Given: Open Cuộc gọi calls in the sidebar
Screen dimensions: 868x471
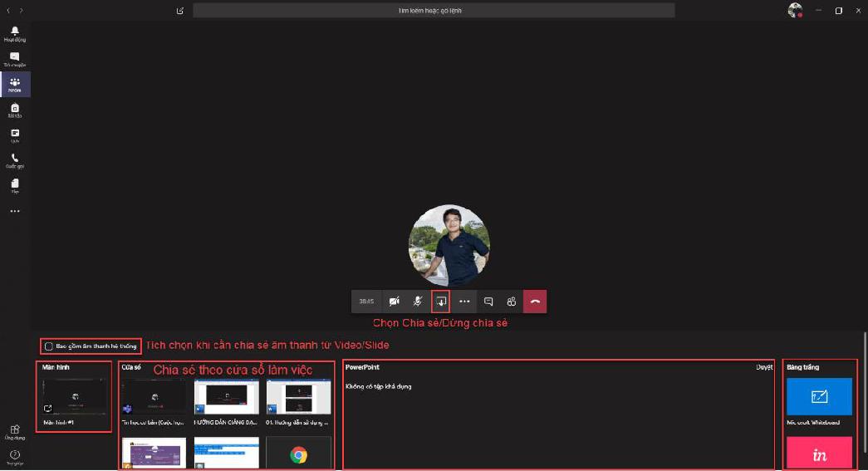Looking at the screenshot, I should point(15,159).
